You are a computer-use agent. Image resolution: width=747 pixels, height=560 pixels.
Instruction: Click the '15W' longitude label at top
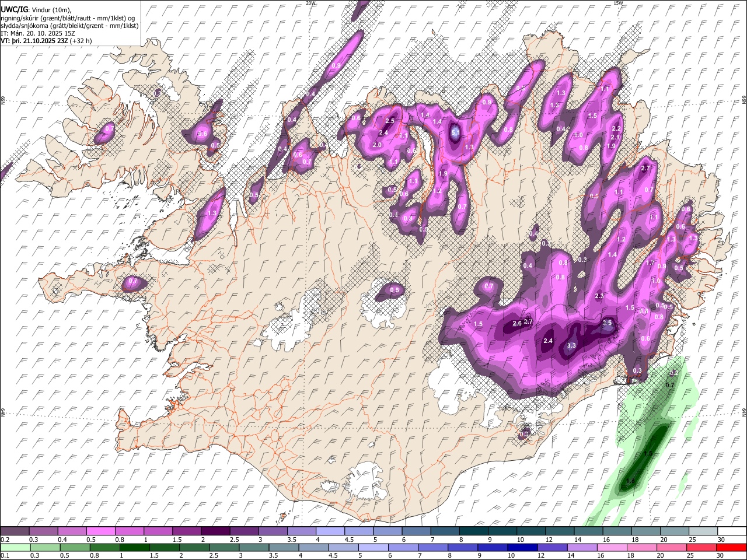[618, 3]
